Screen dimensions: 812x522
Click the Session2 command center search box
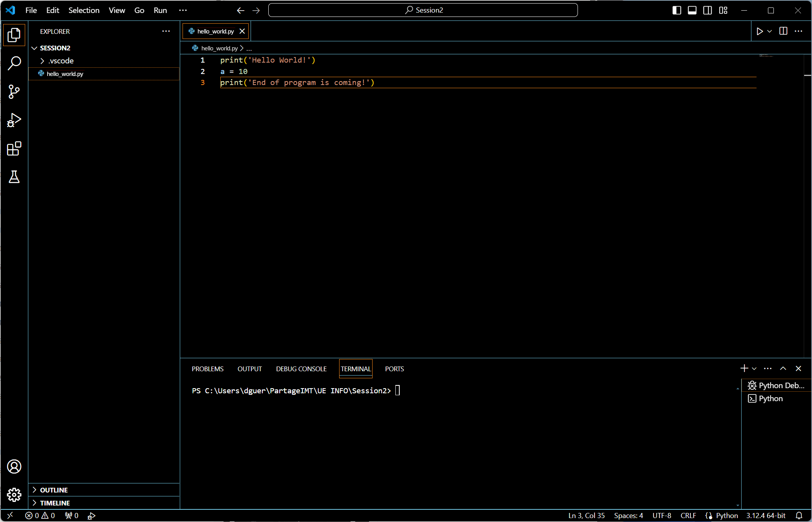coord(423,10)
